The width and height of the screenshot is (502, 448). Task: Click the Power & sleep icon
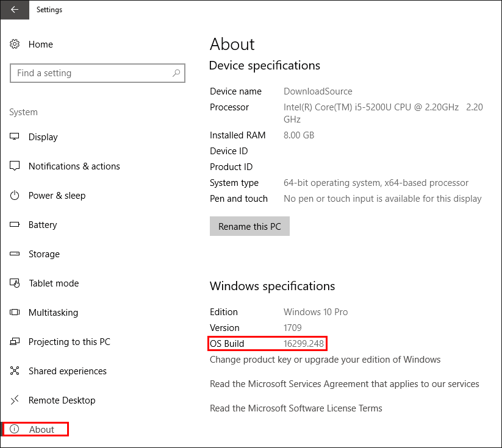click(15, 195)
